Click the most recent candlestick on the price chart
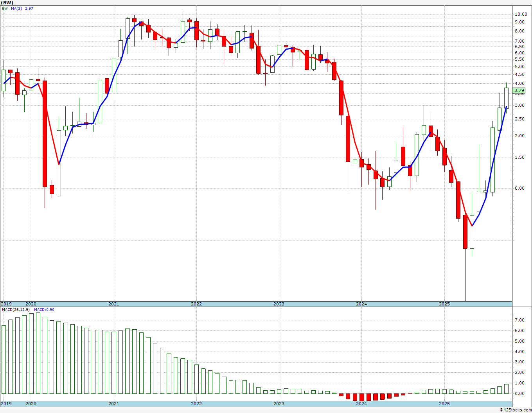Viewport: 532px width, 413px height. pyautogui.click(x=506, y=99)
